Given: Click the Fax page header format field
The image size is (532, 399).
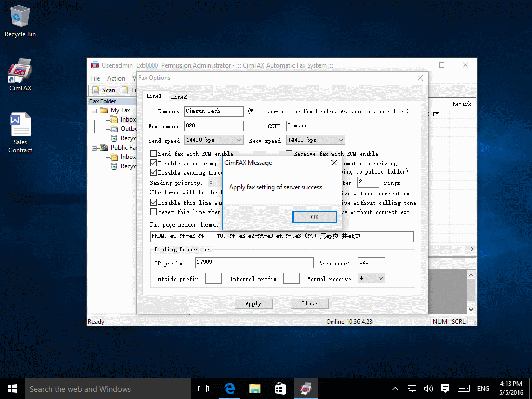Looking at the screenshot, I should click(x=282, y=236).
